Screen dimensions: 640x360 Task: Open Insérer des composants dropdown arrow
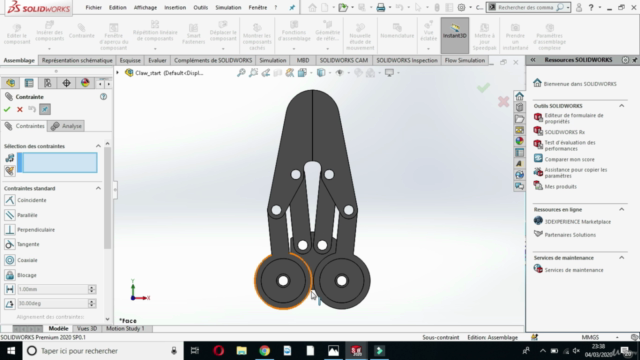pos(49,49)
